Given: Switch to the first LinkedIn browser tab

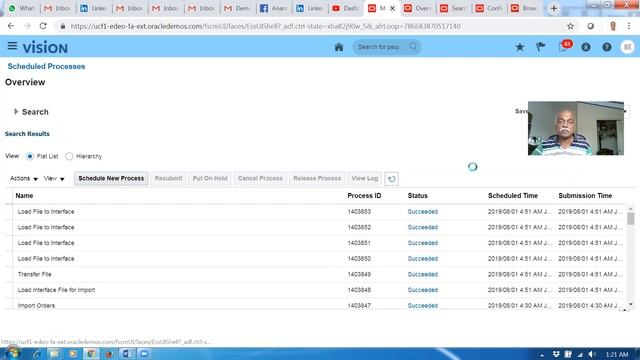Looking at the screenshot, I should click(94, 8).
